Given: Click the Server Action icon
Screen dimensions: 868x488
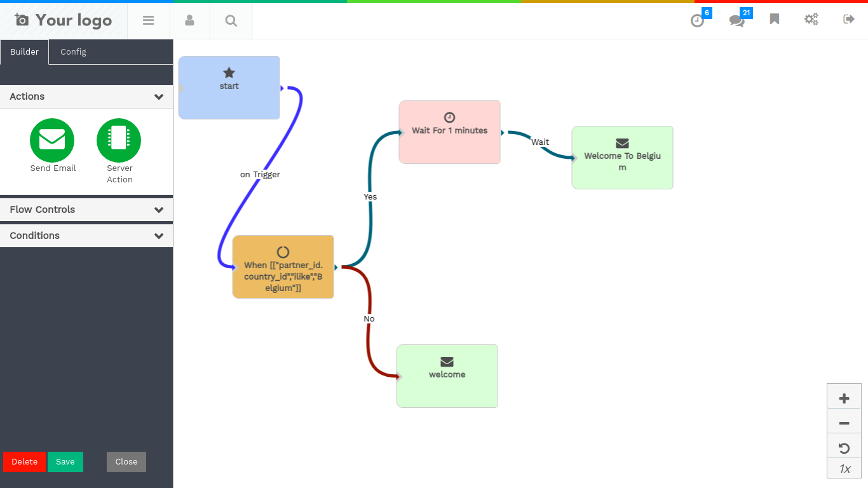Looking at the screenshot, I should 119,140.
